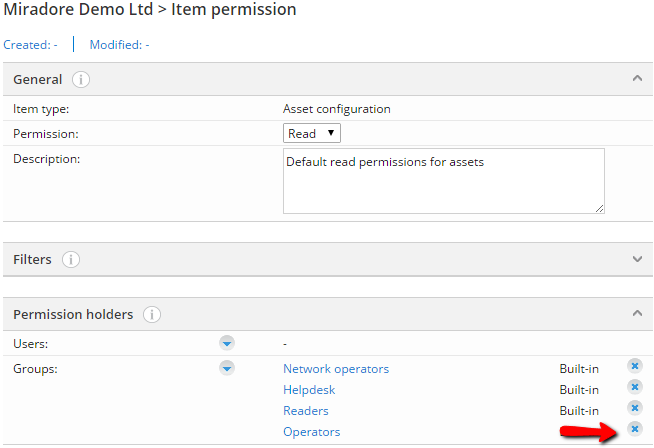
Task: Collapse the Permission holders section
Action: (637, 313)
